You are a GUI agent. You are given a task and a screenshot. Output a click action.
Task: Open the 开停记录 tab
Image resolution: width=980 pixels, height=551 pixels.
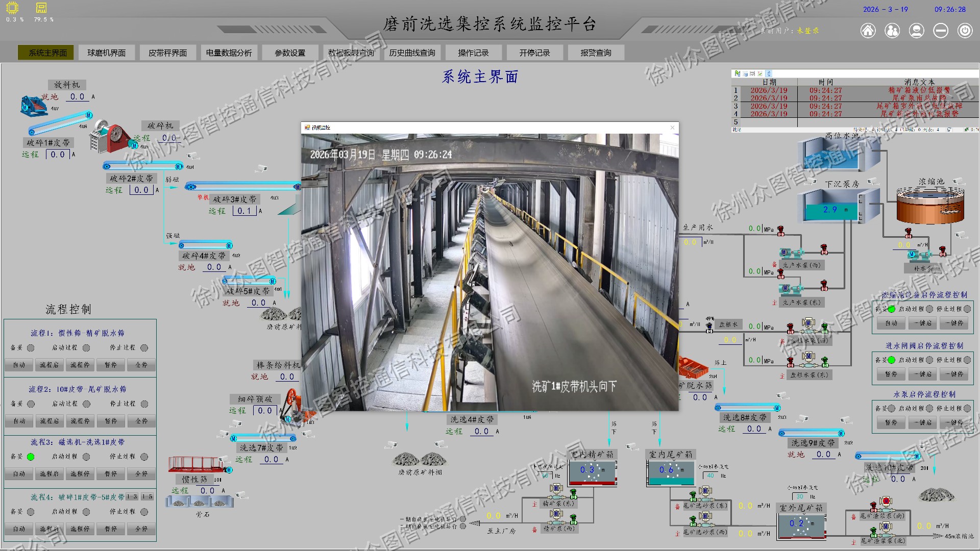click(534, 53)
